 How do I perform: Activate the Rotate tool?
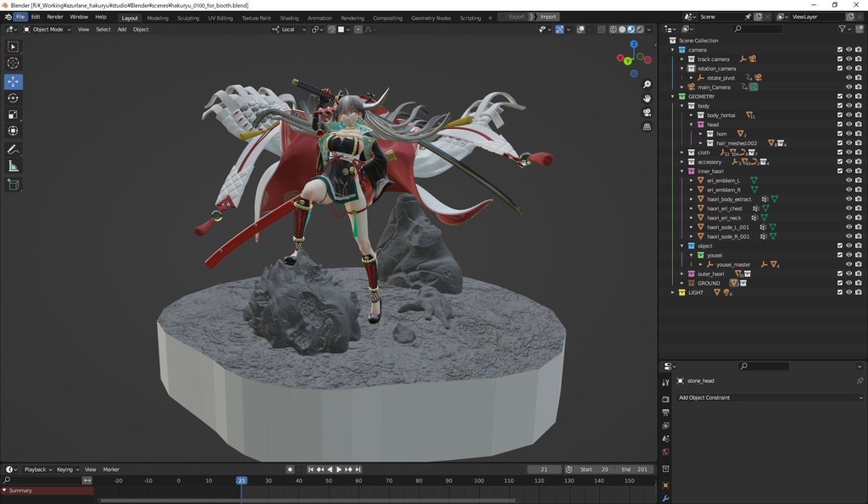point(13,97)
